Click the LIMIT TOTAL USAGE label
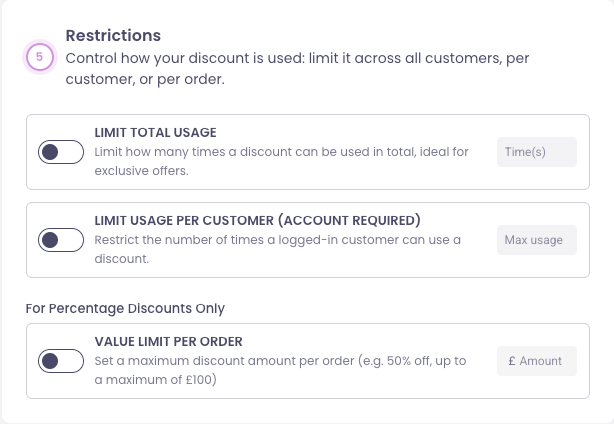The image size is (614, 424). [x=155, y=132]
